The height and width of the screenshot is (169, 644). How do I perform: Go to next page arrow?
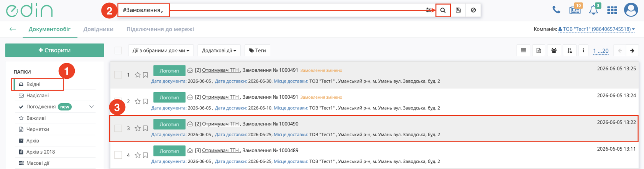point(632,50)
